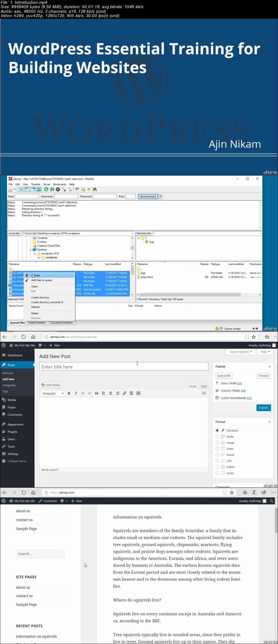278x644 pixels.
Task: Insert a numbered list in the editor
Action: [90, 393]
